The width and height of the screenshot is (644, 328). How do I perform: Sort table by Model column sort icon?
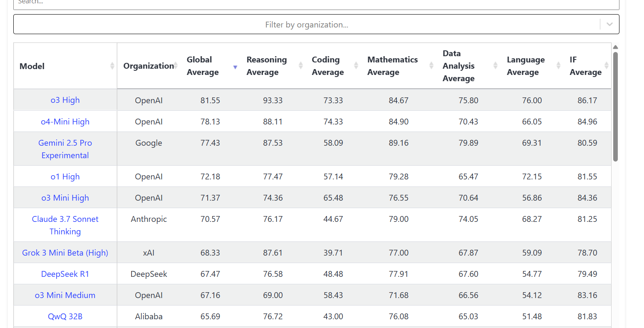112,66
